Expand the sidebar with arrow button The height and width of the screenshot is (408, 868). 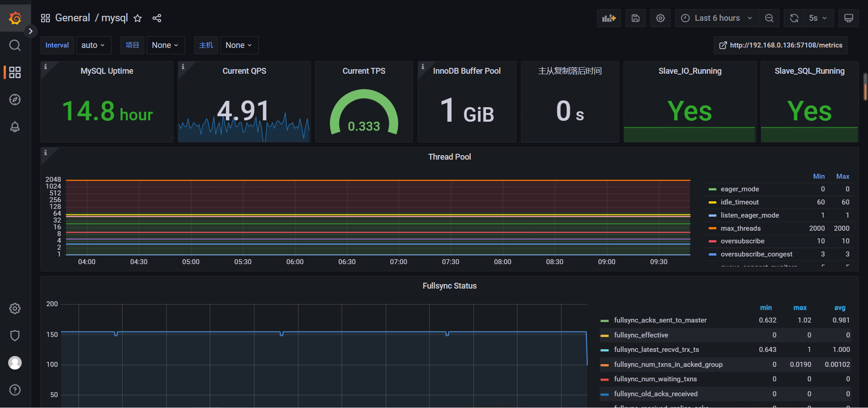pyautogui.click(x=30, y=31)
